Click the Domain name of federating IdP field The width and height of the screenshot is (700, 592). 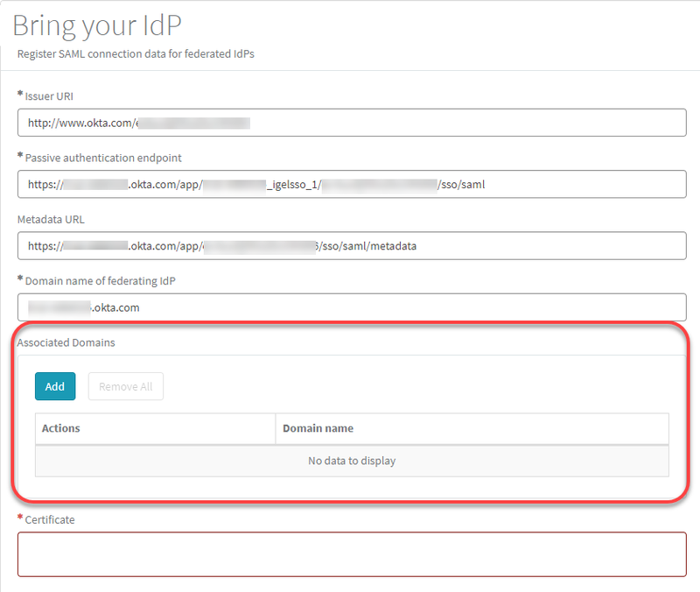click(350, 307)
